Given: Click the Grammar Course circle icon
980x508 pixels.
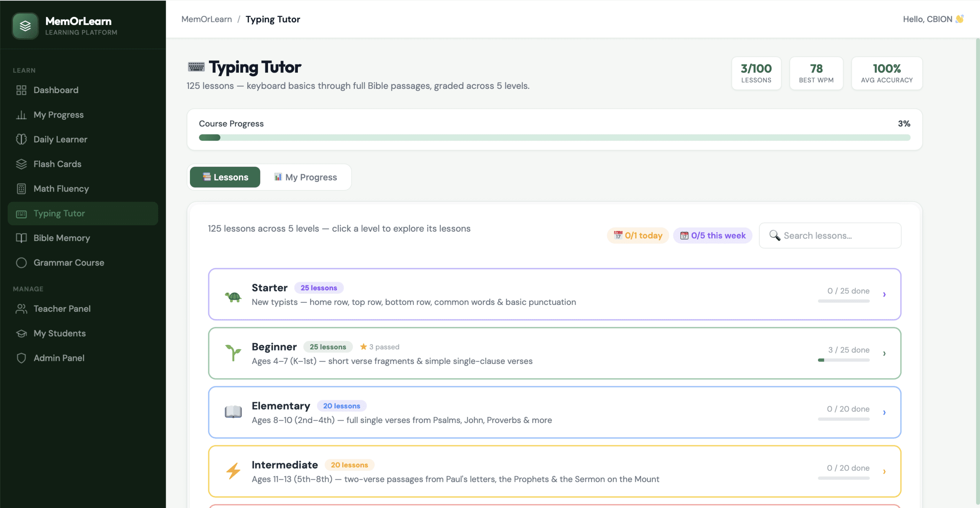Looking at the screenshot, I should (21, 263).
